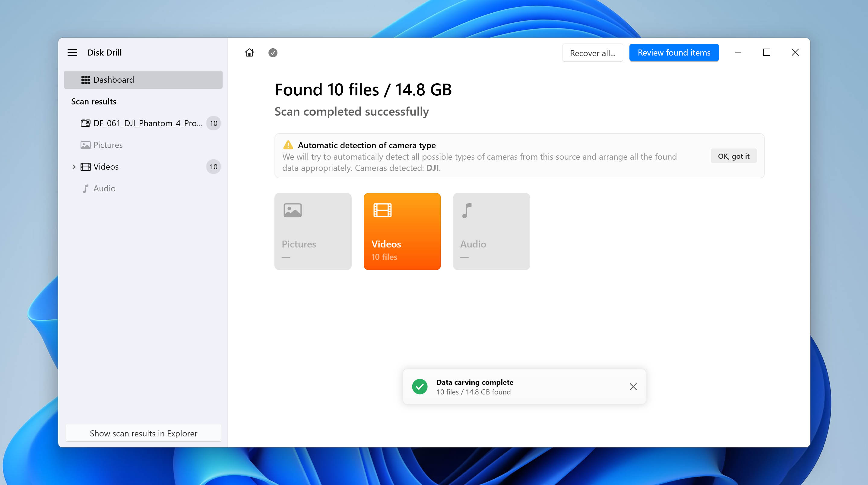The width and height of the screenshot is (868, 485).
Task: Select Audio in the sidebar
Action: (143, 188)
